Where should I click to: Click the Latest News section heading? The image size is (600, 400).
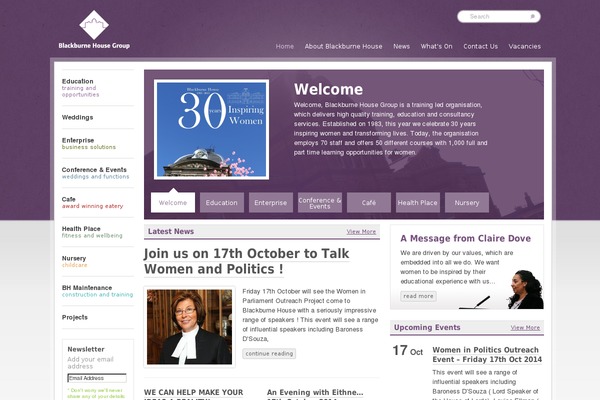[x=171, y=231]
